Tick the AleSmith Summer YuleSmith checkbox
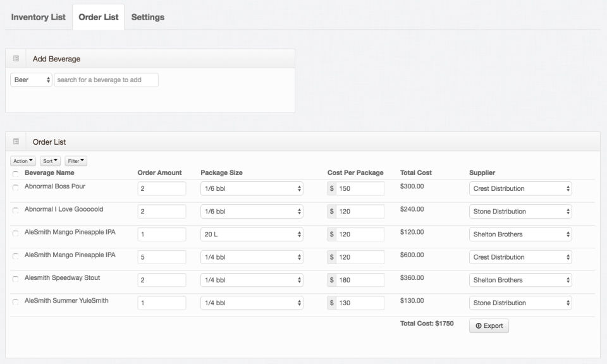The width and height of the screenshot is (607, 364). [15, 302]
